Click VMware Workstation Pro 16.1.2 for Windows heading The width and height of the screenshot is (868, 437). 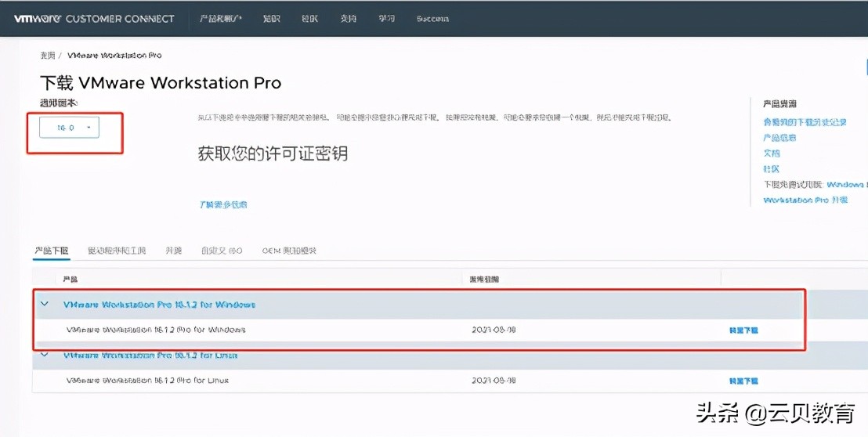[160, 305]
